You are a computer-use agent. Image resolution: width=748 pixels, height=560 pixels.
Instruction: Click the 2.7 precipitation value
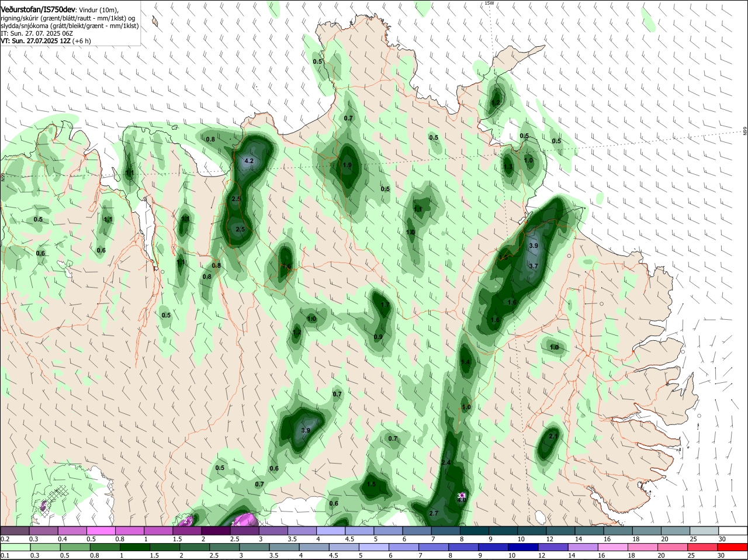pyautogui.click(x=434, y=513)
